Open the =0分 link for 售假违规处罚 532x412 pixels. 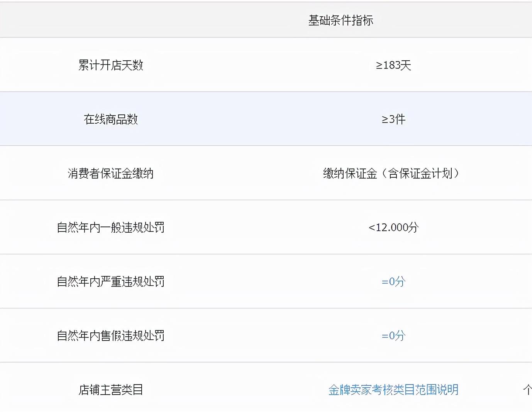tap(393, 335)
